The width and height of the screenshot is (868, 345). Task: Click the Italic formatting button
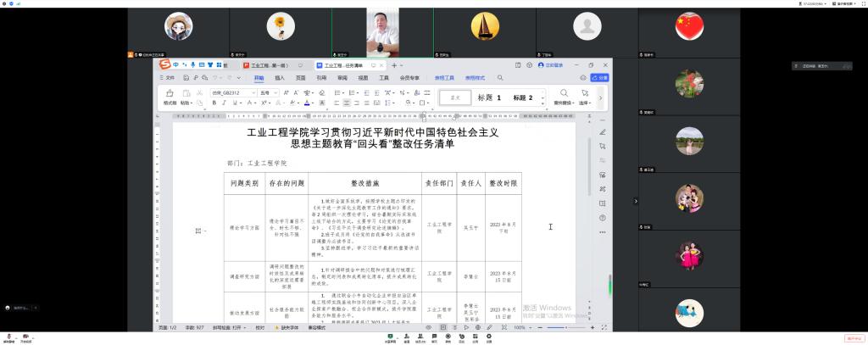click(223, 103)
